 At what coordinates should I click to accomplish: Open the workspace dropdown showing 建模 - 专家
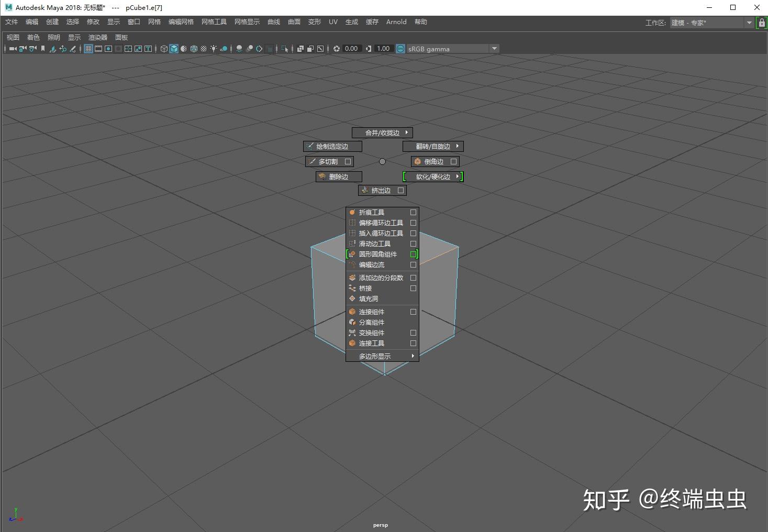(750, 23)
